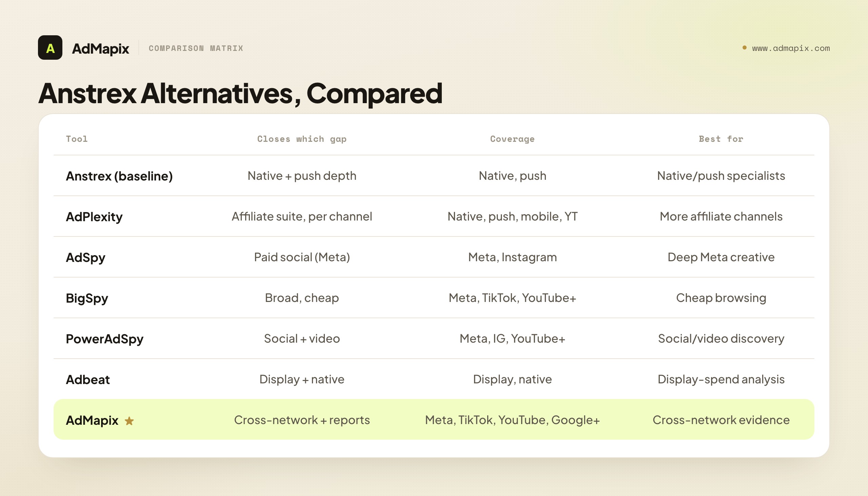The height and width of the screenshot is (496, 868).
Task: Click the Paid social (Meta) cell
Action: pos(302,257)
